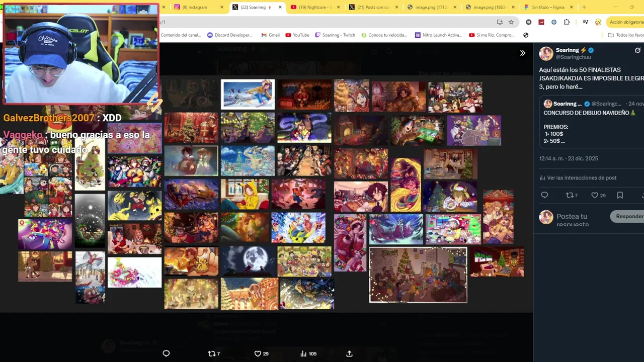Open Soarinng's profile avatar in the post
This screenshot has width=644, height=362.
click(546, 53)
